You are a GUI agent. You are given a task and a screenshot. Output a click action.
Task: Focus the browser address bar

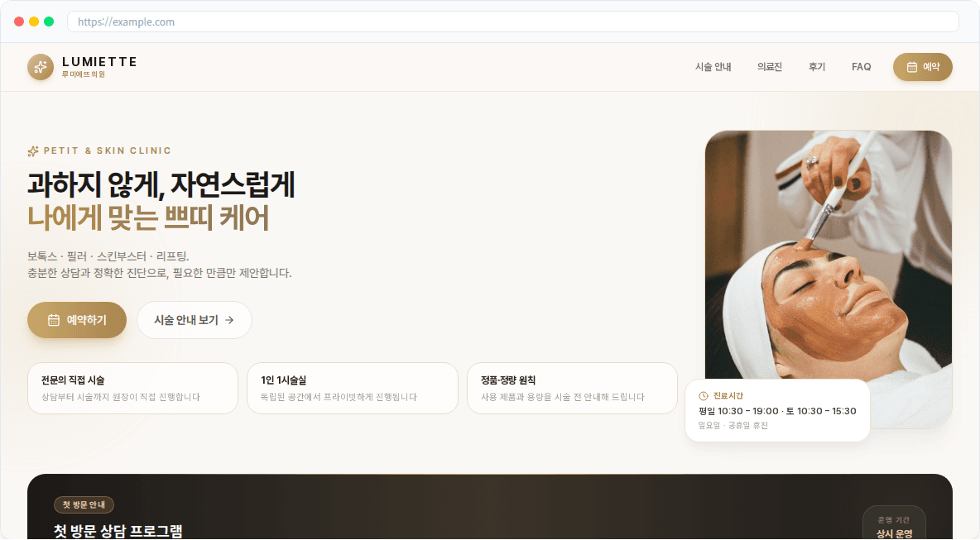pos(512,22)
